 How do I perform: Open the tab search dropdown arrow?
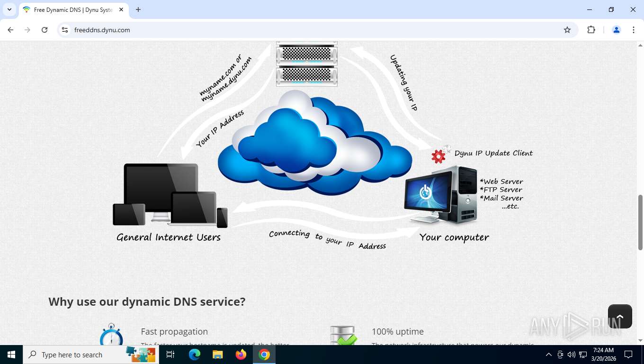point(9,9)
